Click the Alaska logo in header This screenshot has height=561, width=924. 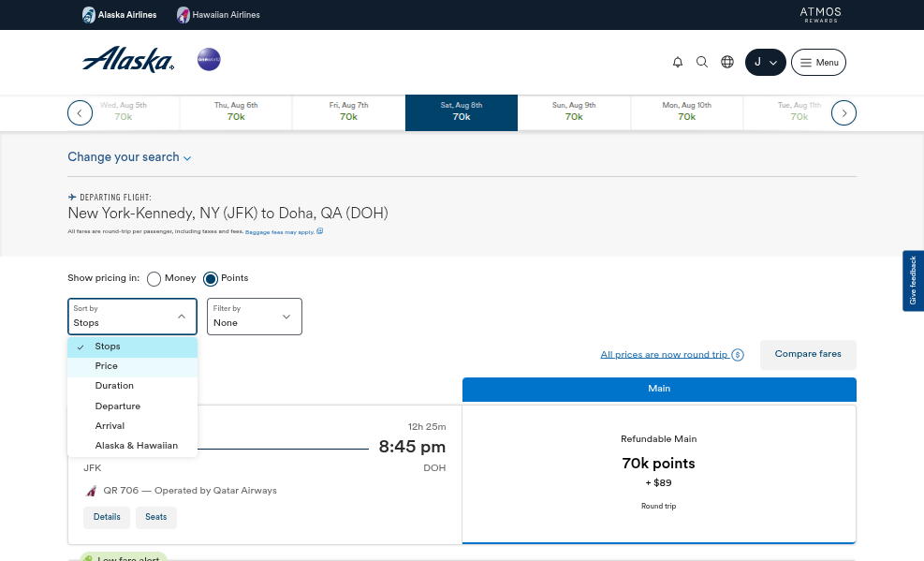click(x=128, y=60)
